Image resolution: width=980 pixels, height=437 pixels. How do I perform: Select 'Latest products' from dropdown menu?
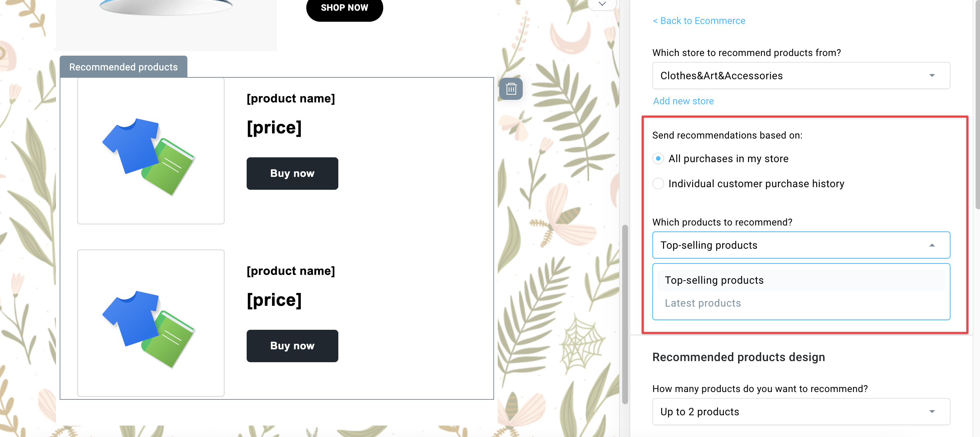(x=703, y=303)
